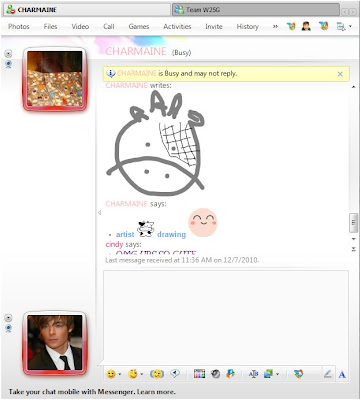Click the background picture icon
Screen dimensions: 361x400
click(x=269, y=374)
